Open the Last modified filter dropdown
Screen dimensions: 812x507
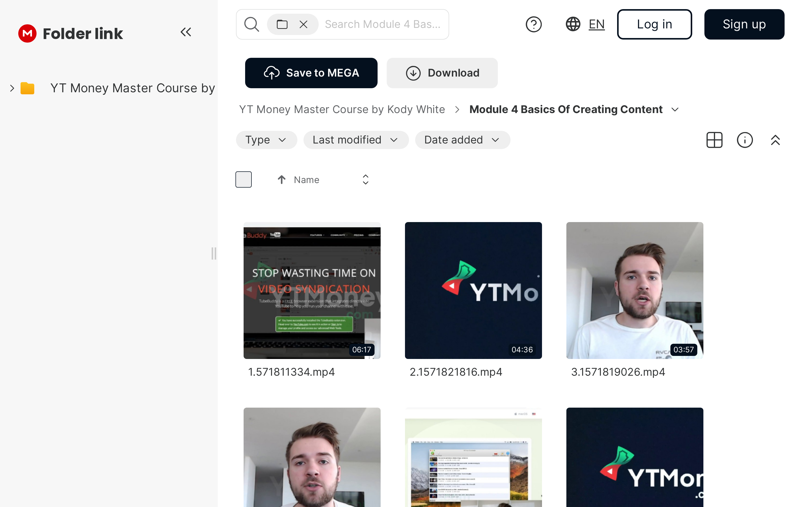(356, 140)
